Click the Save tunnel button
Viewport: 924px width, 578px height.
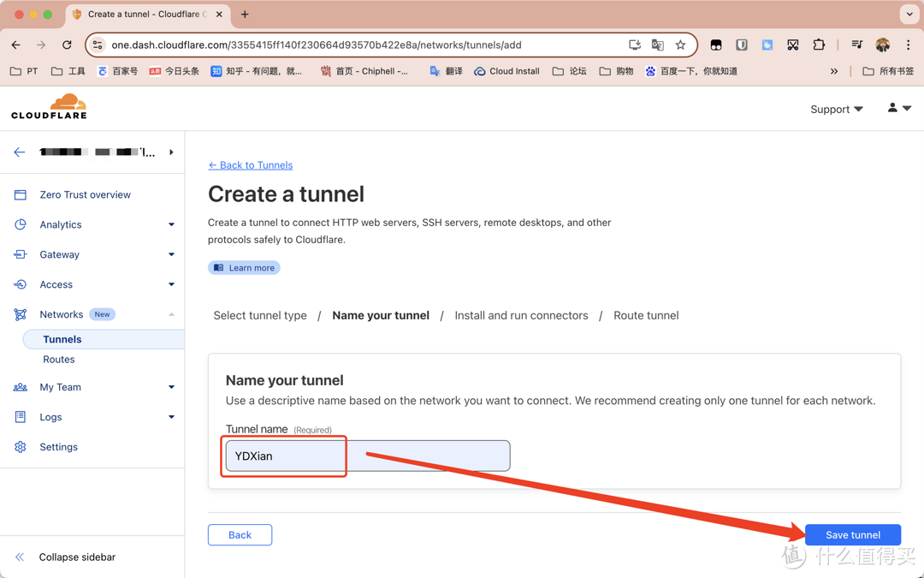pyautogui.click(x=852, y=534)
